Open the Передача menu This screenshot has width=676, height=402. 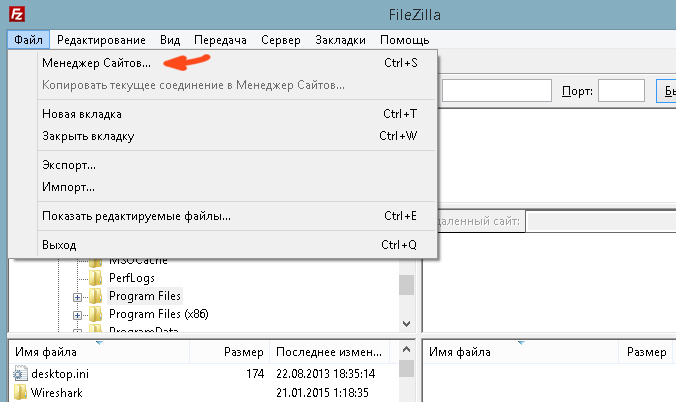pyautogui.click(x=220, y=40)
